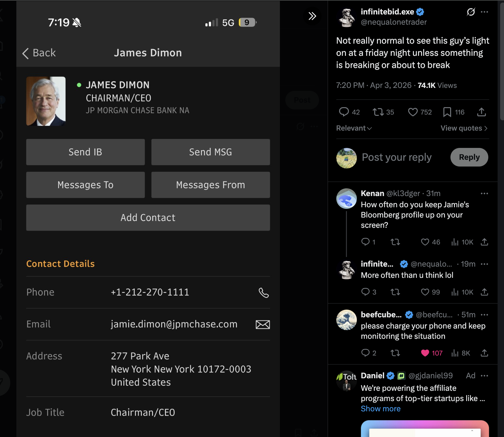Unlike beefcube's comment with 107 likes
504x437 pixels.
(x=425, y=353)
